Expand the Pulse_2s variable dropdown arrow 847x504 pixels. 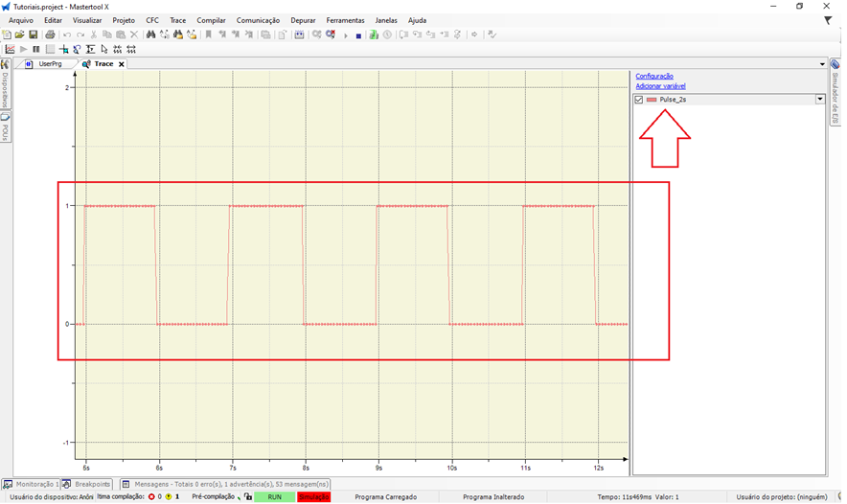[x=820, y=99]
